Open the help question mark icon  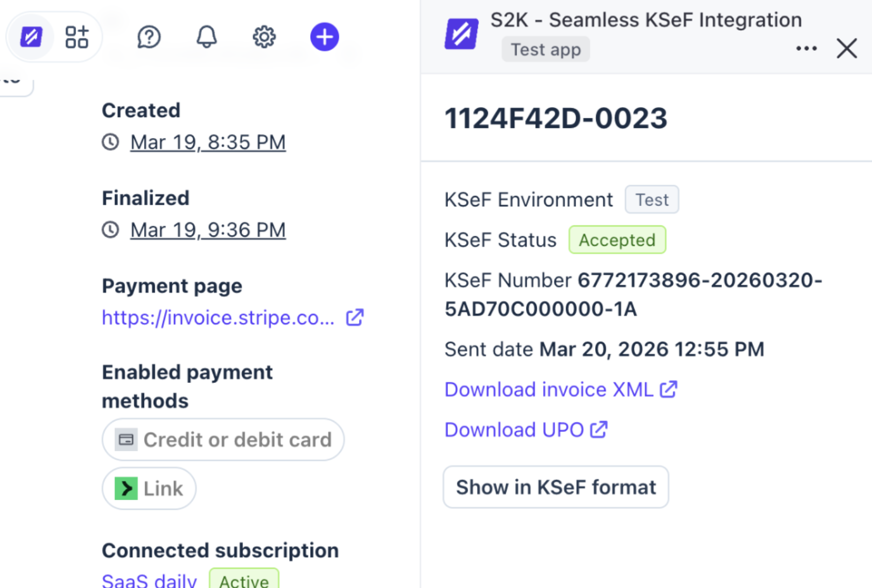149,37
